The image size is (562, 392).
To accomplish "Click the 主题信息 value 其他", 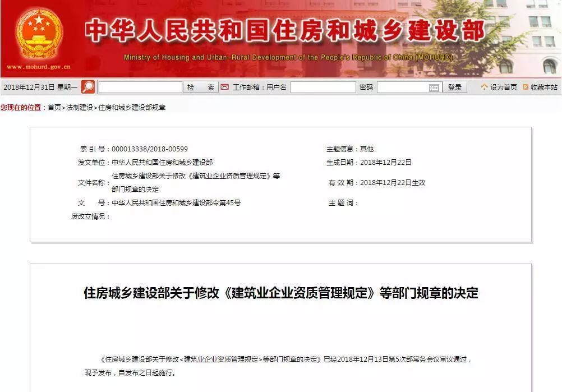I will [x=367, y=149].
